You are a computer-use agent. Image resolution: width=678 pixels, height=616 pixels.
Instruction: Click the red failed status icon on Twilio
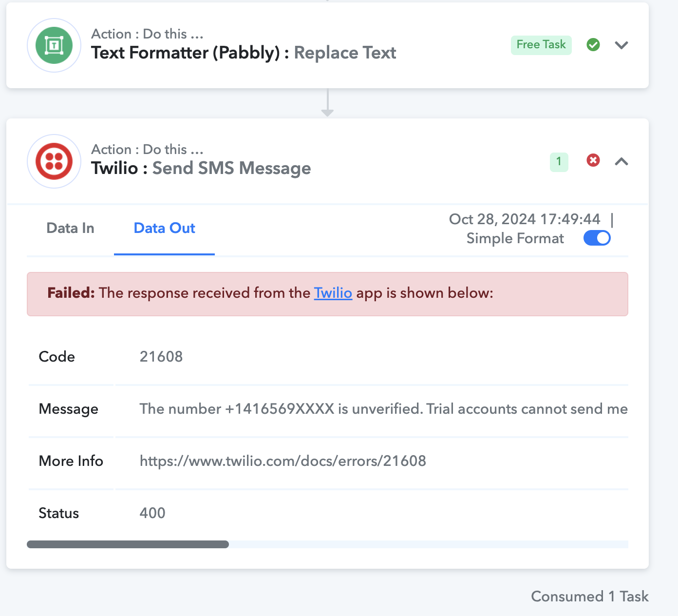pos(593,160)
